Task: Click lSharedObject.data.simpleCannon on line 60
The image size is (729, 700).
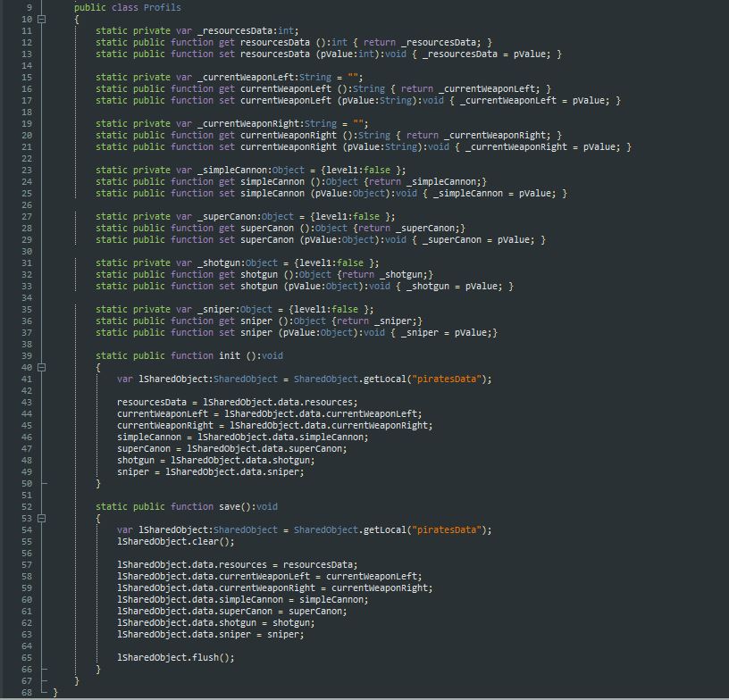Action: tap(200, 600)
